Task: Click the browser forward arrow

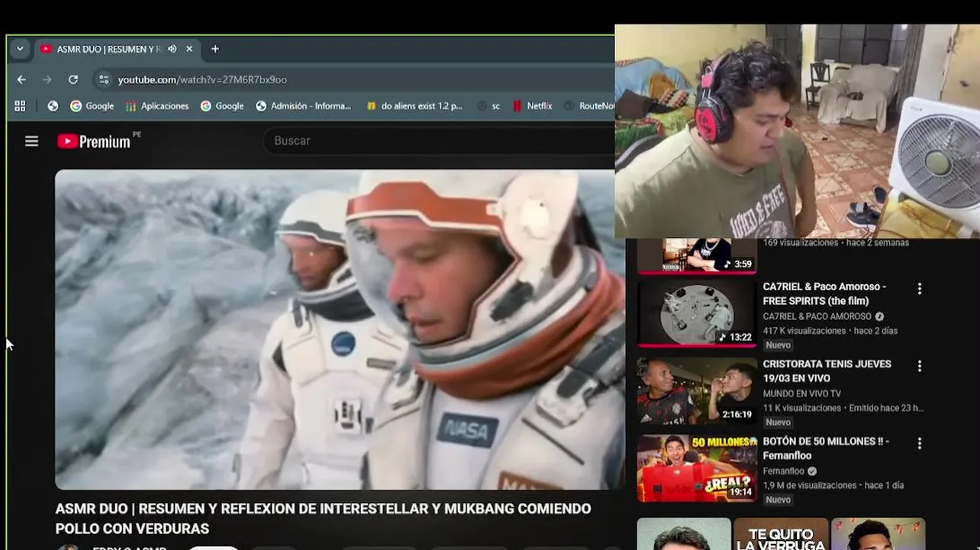Action: pyautogui.click(x=47, y=79)
